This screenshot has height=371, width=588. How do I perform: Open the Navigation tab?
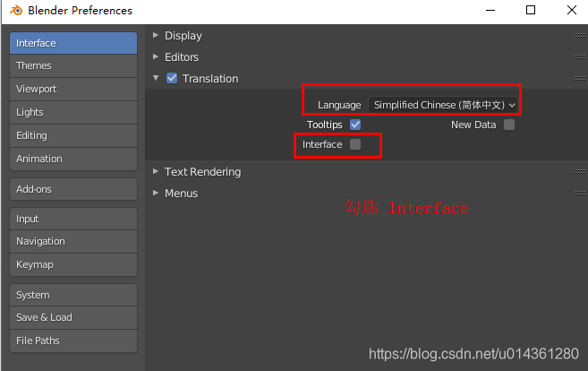pos(73,241)
